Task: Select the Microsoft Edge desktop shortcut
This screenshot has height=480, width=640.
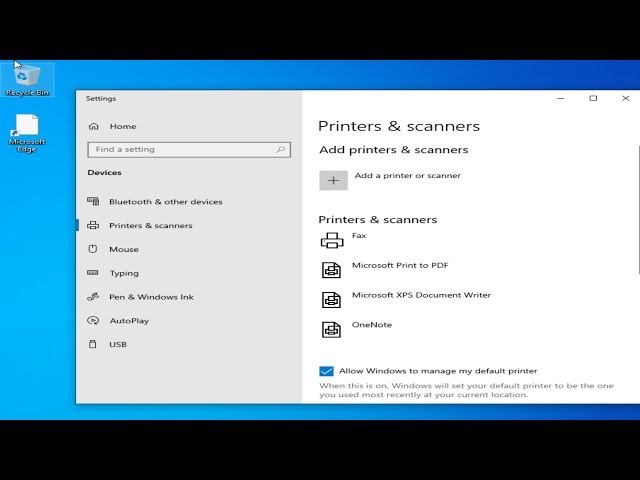Action: point(27,133)
